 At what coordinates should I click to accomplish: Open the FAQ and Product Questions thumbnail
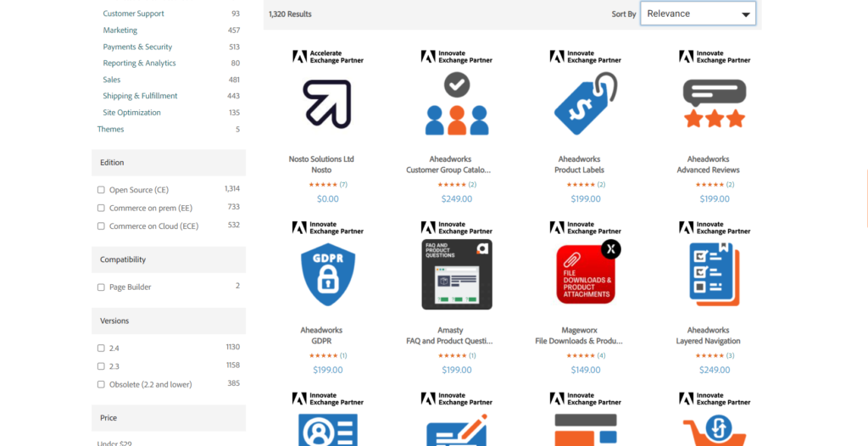pos(457,274)
